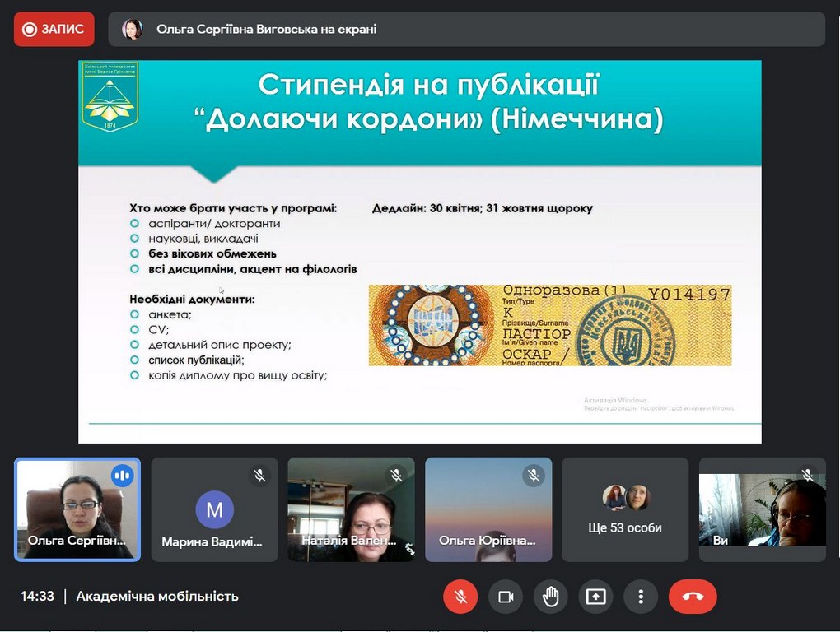
Task: Click muted mic icon on Ольга Юріївна tile
Action: pos(533,475)
